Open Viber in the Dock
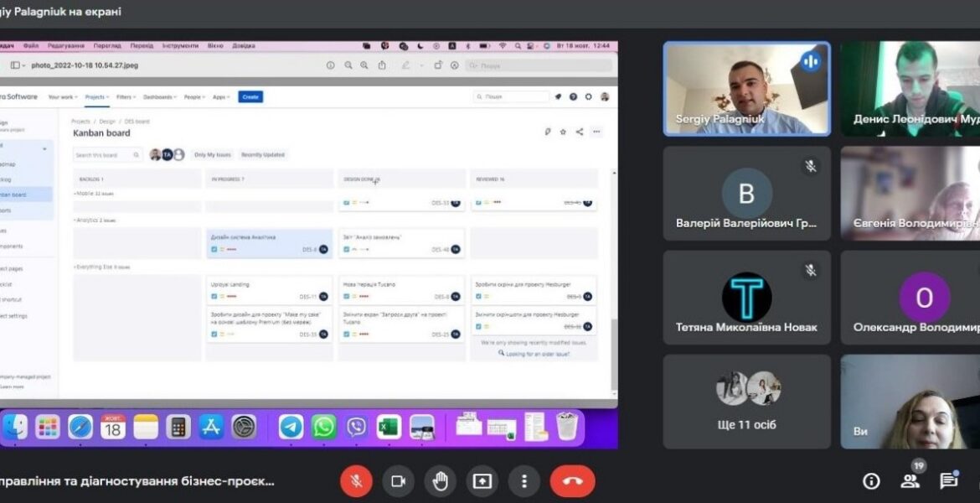Screen dimensions: 980x503 [x=356, y=428]
